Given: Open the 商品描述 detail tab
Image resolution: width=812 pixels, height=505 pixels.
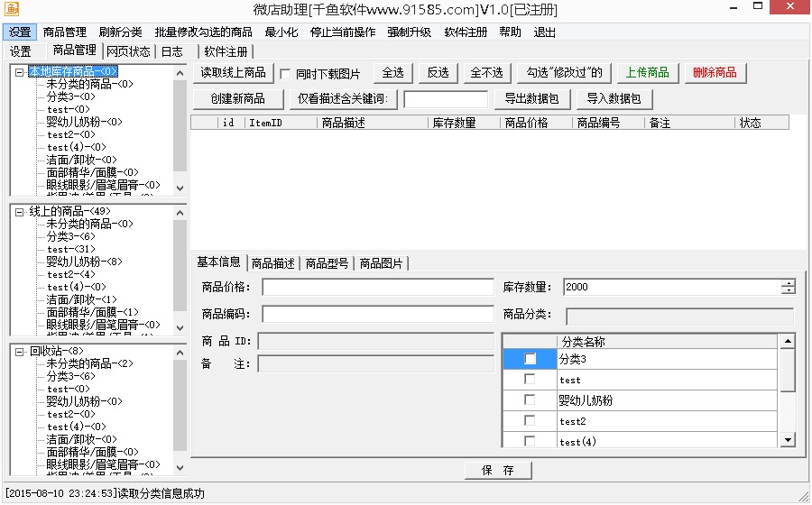Looking at the screenshot, I should click(x=272, y=263).
